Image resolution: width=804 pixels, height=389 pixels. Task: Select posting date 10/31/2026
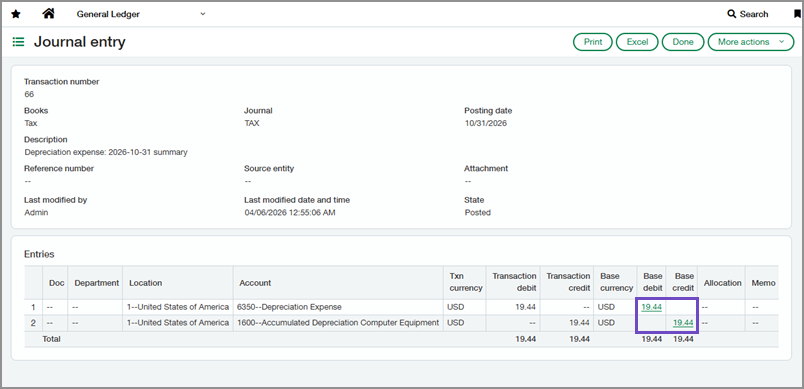tap(485, 123)
